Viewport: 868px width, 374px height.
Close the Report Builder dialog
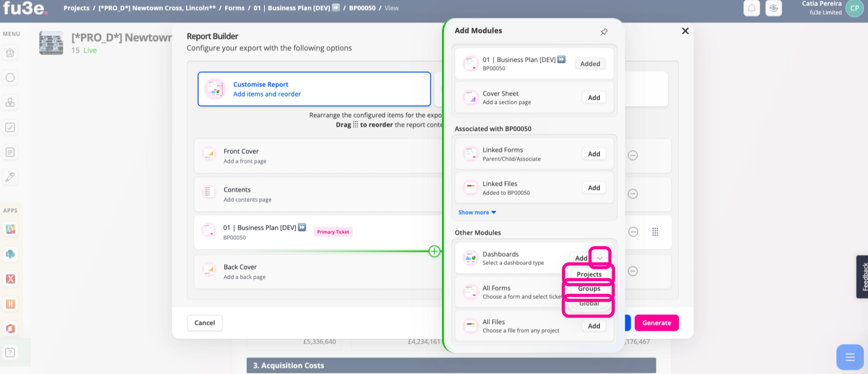(x=685, y=31)
